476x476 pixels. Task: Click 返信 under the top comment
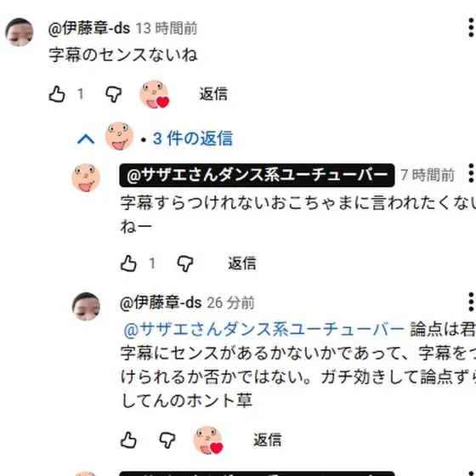(x=213, y=93)
